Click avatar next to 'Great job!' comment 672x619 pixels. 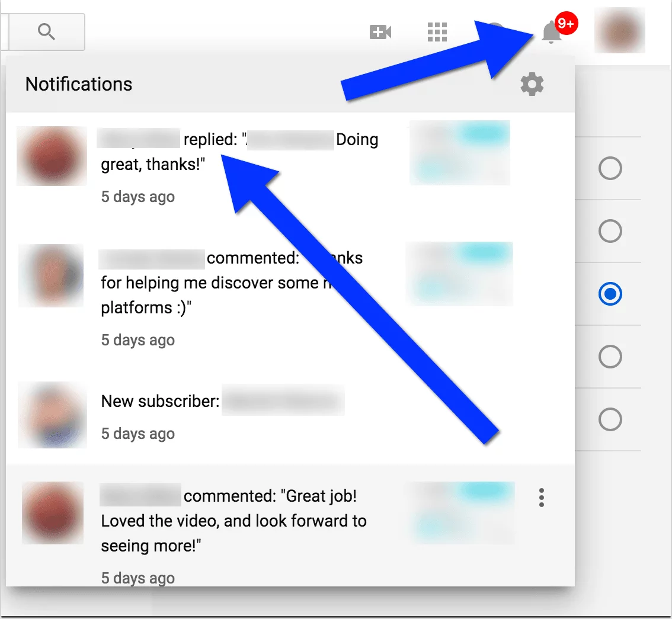[x=53, y=513]
